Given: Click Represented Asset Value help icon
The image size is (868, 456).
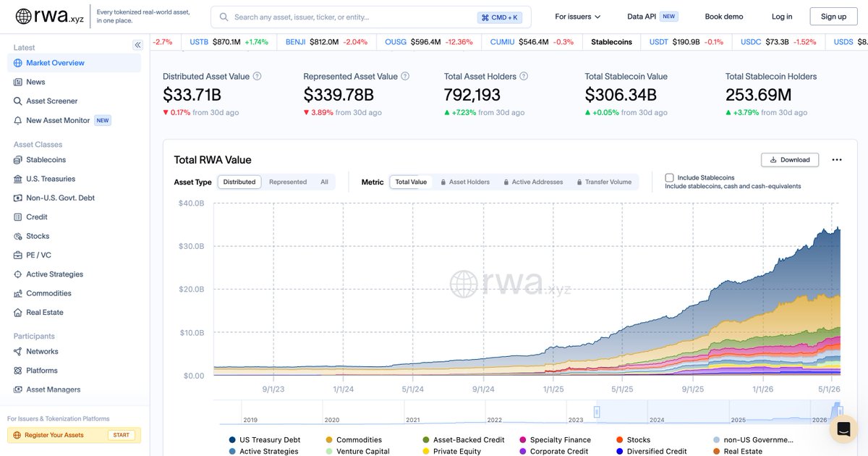Looking at the screenshot, I should (405, 76).
